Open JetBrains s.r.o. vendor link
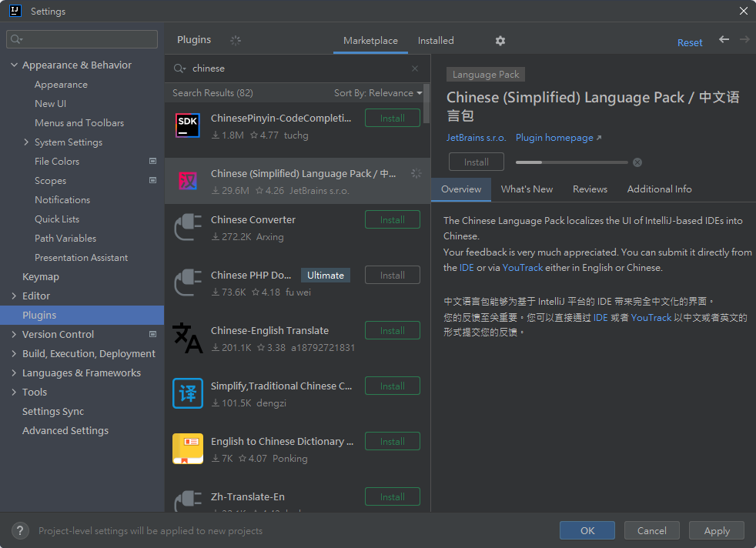756x548 pixels. (476, 137)
